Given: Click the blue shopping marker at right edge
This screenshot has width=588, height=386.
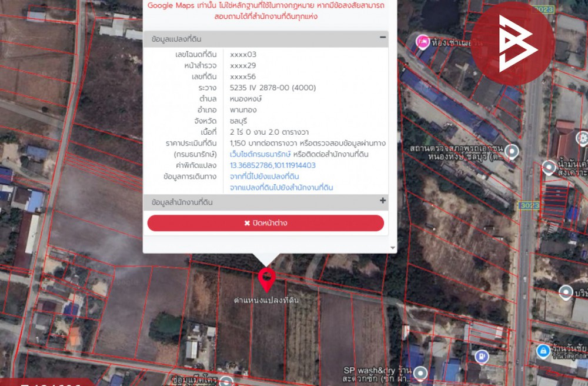Looking at the screenshot, I should point(543,351).
